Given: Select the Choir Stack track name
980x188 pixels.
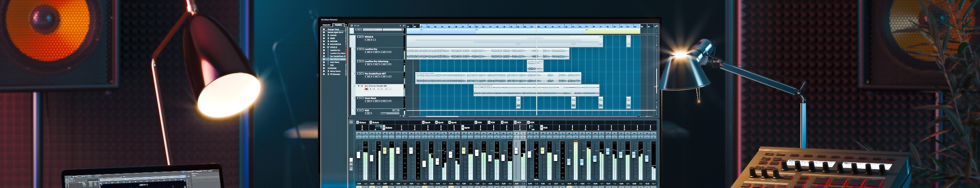Looking at the screenshot, I should [x=370, y=98].
